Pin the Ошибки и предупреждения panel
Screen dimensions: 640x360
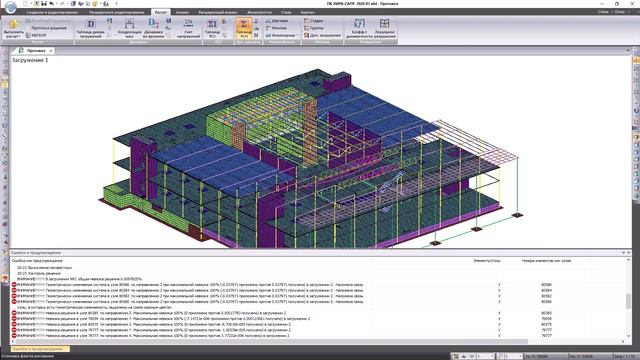[x=623, y=253]
